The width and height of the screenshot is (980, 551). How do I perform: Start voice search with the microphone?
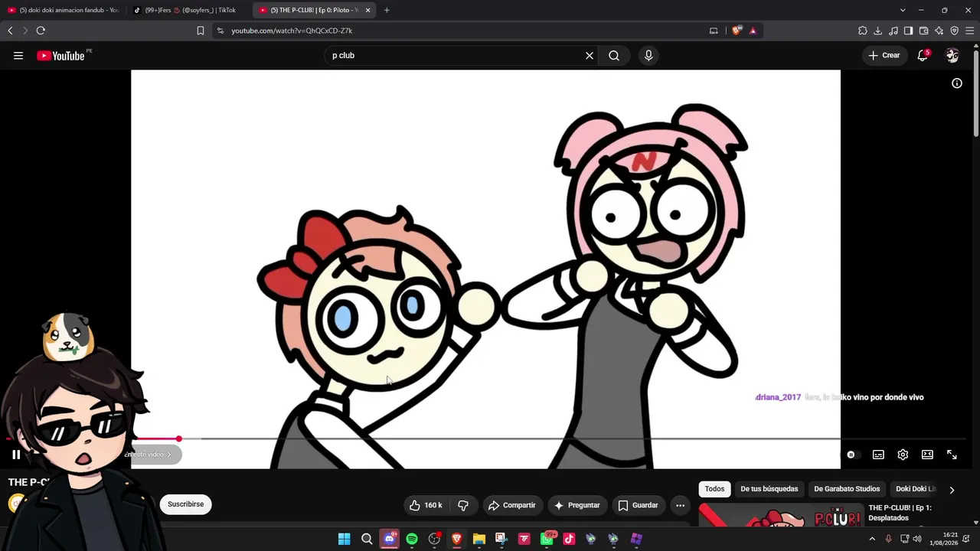click(648, 55)
